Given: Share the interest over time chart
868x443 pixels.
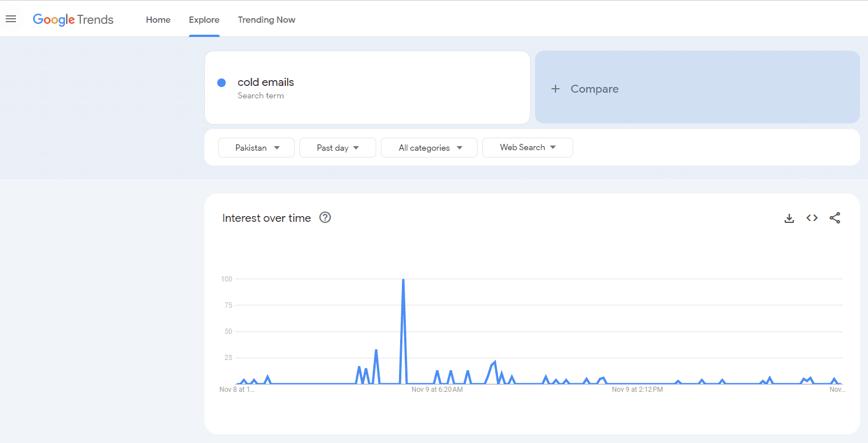Looking at the screenshot, I should (x=834, y=218).
